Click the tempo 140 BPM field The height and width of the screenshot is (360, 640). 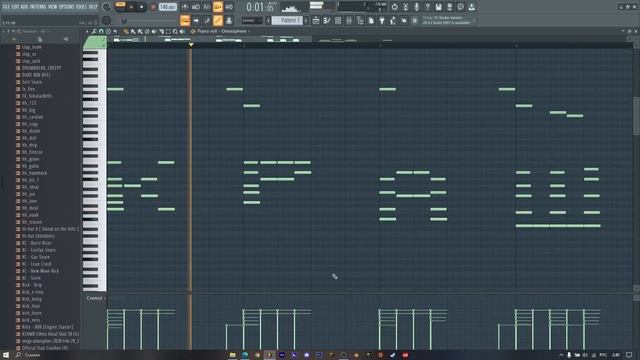point(167,7)
